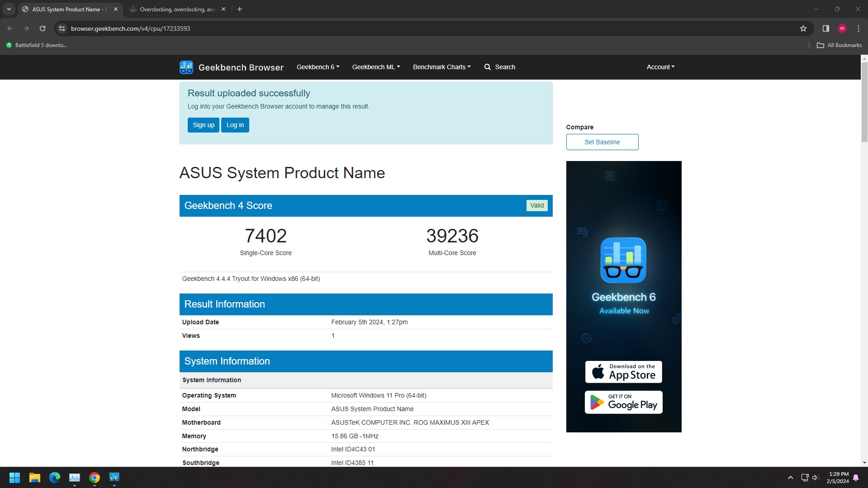Open the Geekbench app in taskbar
Image resolution: width=868 pixels, height=488 pixels.
click(x=114, y=478)
